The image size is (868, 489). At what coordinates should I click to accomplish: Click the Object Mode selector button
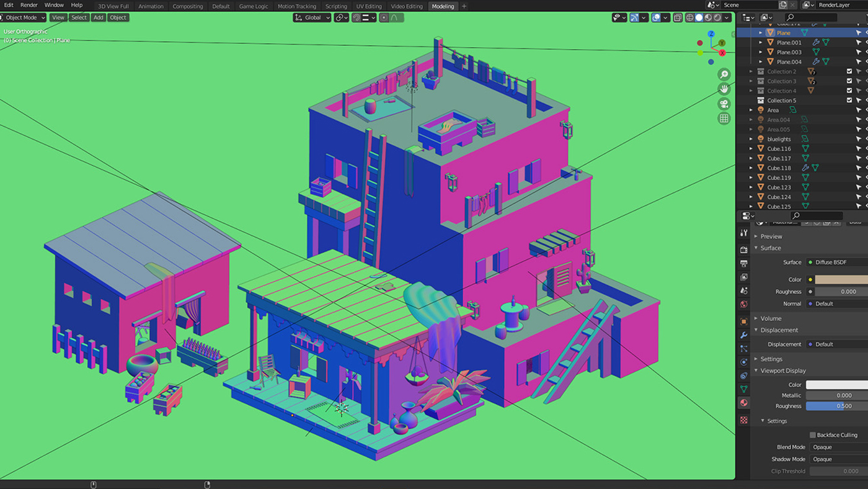23,17
